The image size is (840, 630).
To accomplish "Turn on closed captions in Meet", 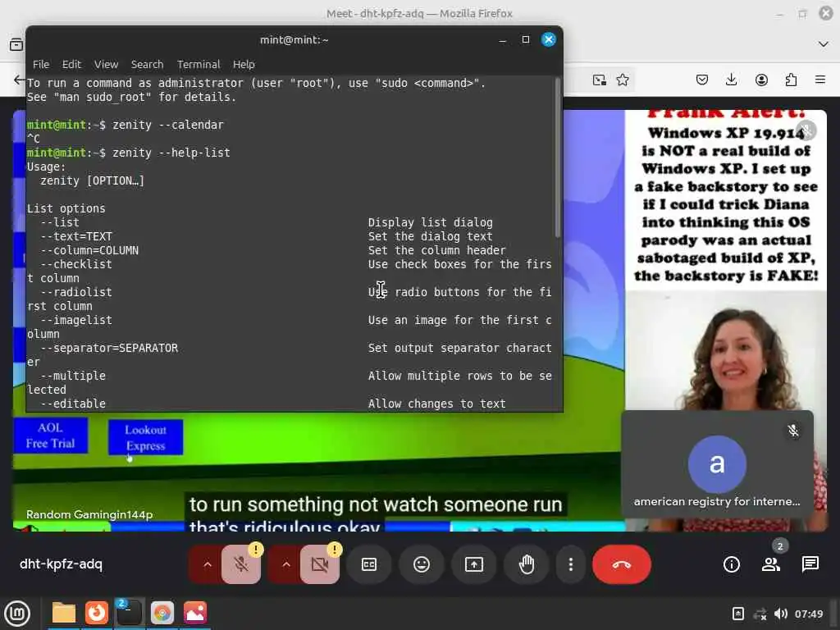I will (369, 564).
